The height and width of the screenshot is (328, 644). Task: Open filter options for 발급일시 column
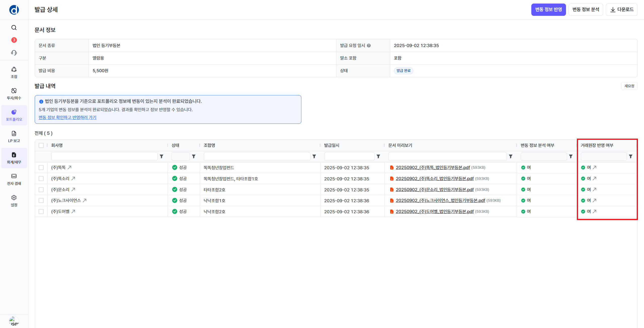378,156
